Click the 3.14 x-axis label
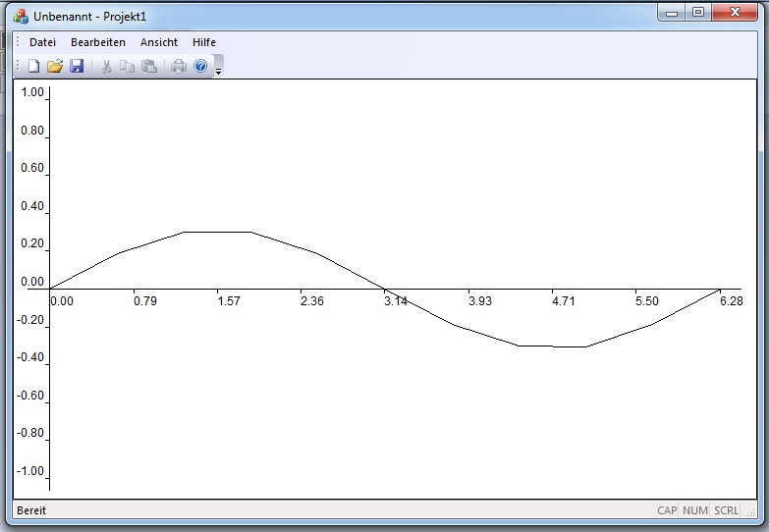The width and height of the screenshot is (769, 532). (396, 301)
